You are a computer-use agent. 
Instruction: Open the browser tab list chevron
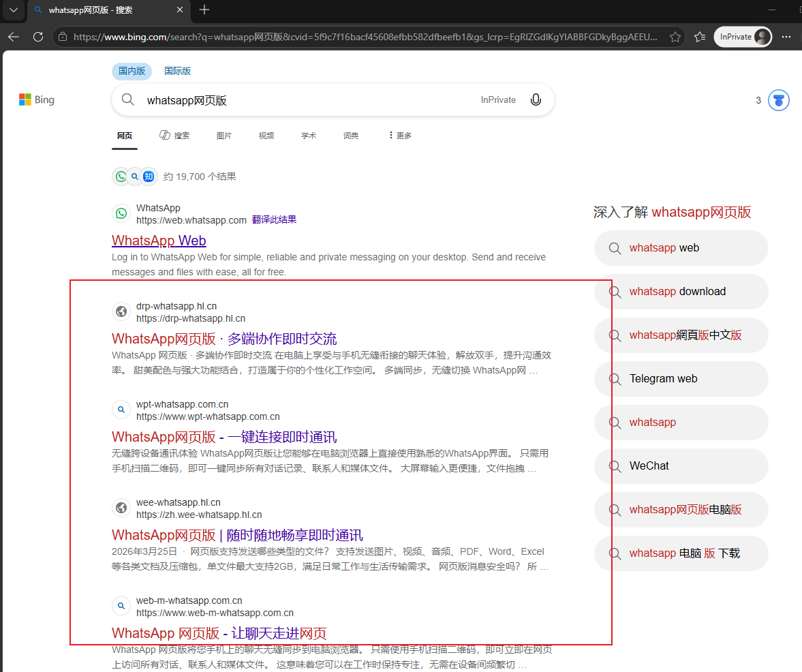pos(14,10)
